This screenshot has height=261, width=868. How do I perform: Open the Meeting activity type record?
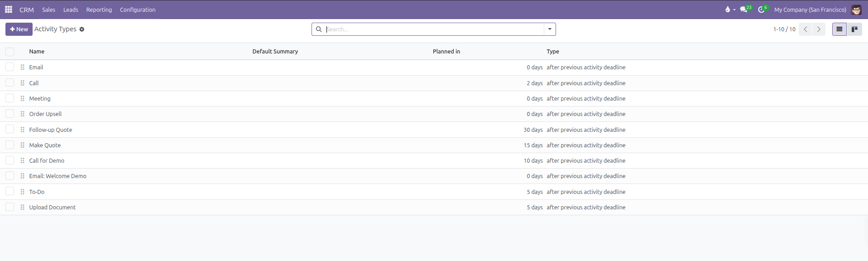point(40,99)
